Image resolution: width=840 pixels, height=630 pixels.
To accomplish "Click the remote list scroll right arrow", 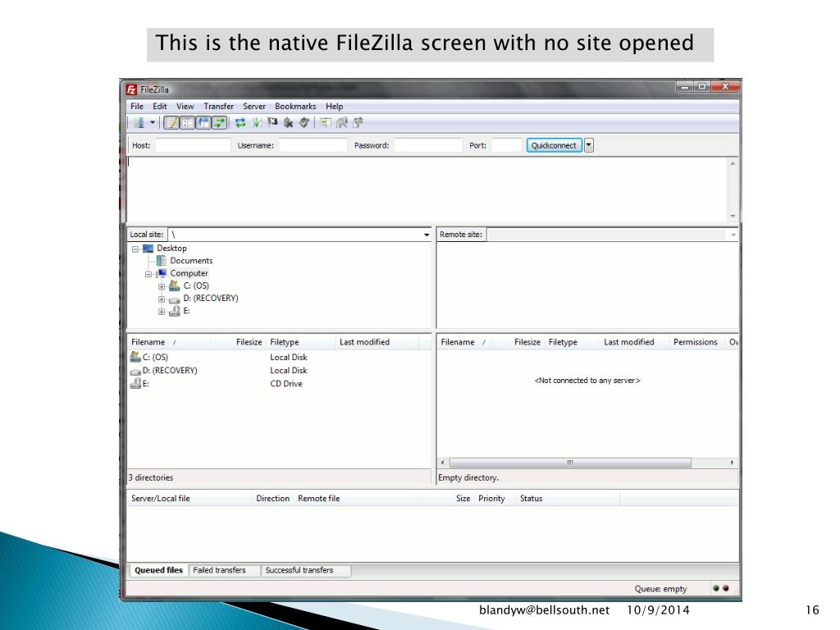I will 732,463.
